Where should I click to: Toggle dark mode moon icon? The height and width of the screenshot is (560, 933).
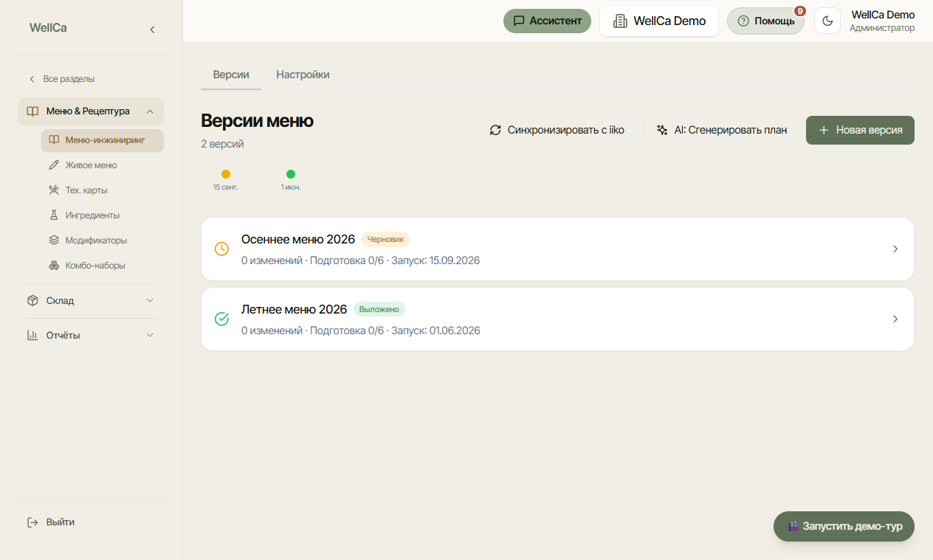point(827,21)
